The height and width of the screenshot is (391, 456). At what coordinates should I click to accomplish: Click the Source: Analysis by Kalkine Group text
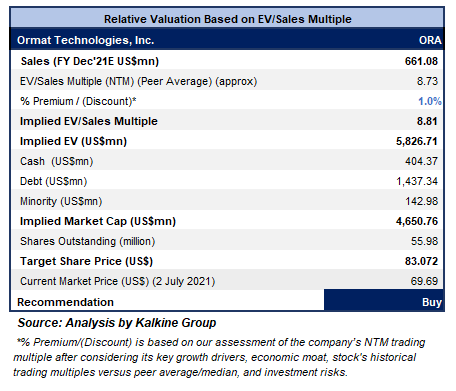pos(117,323)
